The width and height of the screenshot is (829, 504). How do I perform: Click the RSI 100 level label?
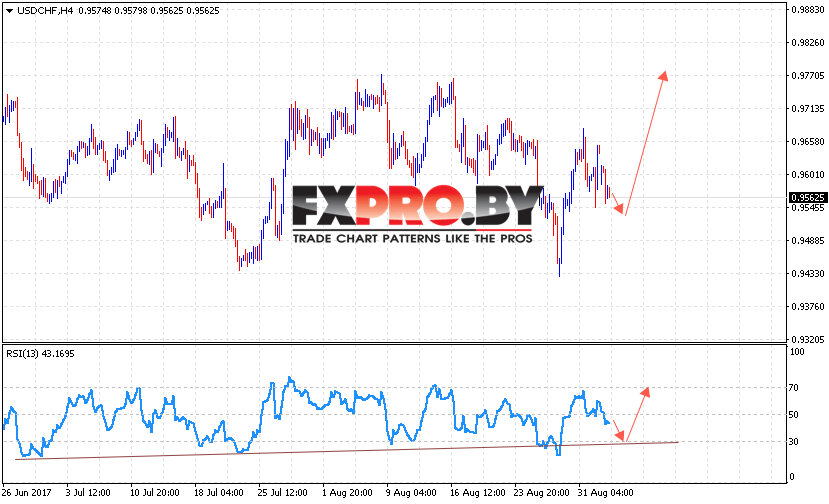coord(796,352)
